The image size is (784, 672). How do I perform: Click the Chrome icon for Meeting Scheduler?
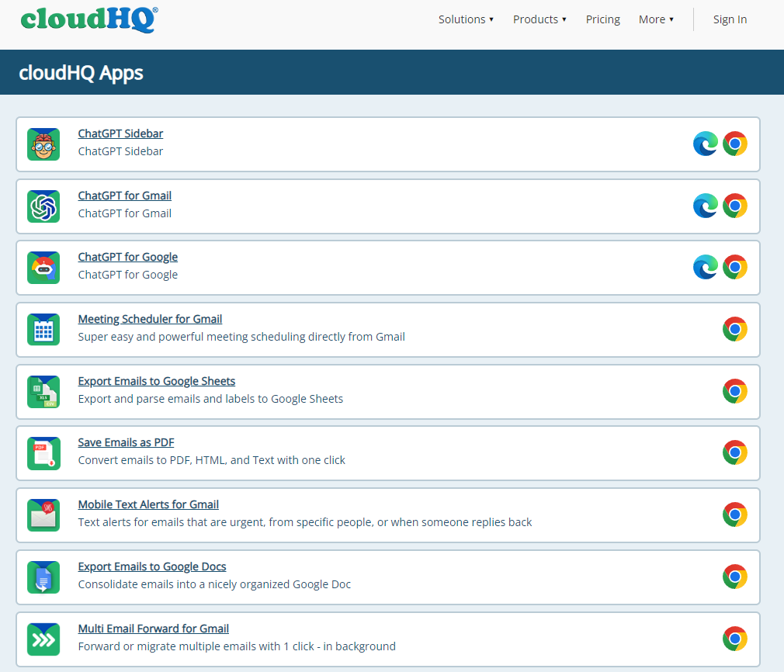pyautogui.click(x=734, y=329)
